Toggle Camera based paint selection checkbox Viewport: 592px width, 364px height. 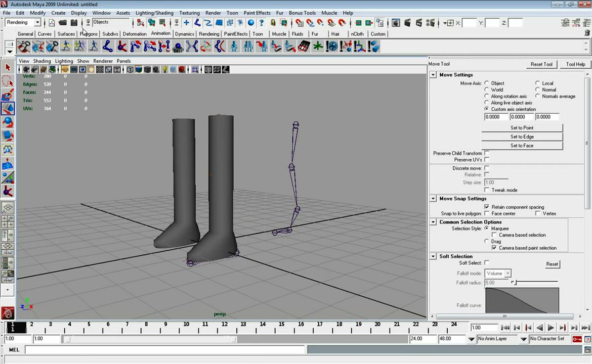click(x=494, y=248)
